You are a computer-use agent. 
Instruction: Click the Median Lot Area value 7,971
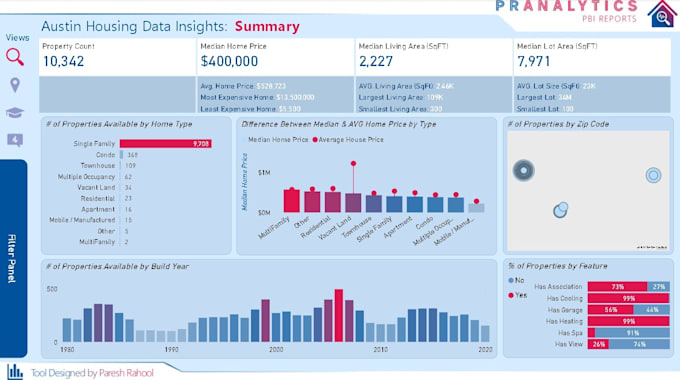coord(533,62)
